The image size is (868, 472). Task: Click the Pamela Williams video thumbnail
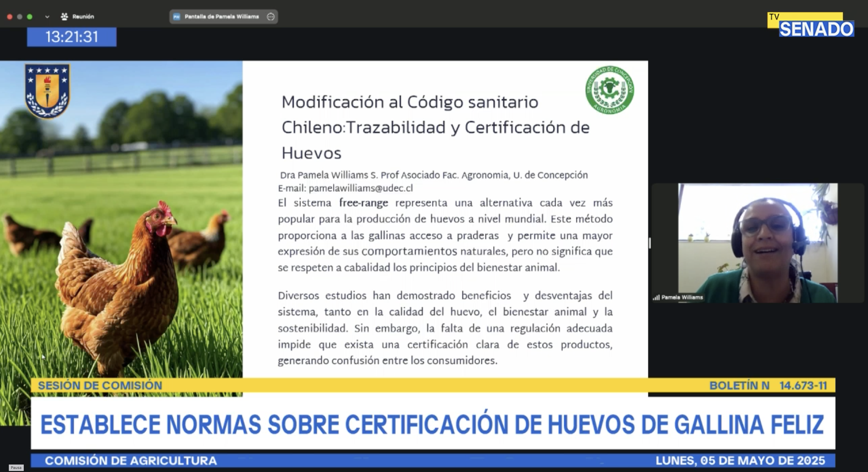pyautogui.click(x=758, y=243)
